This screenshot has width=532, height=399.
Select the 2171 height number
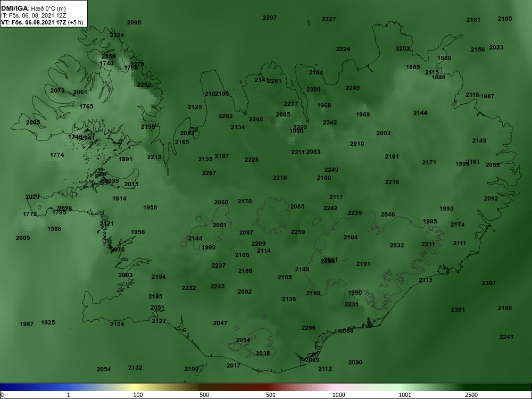429,162
